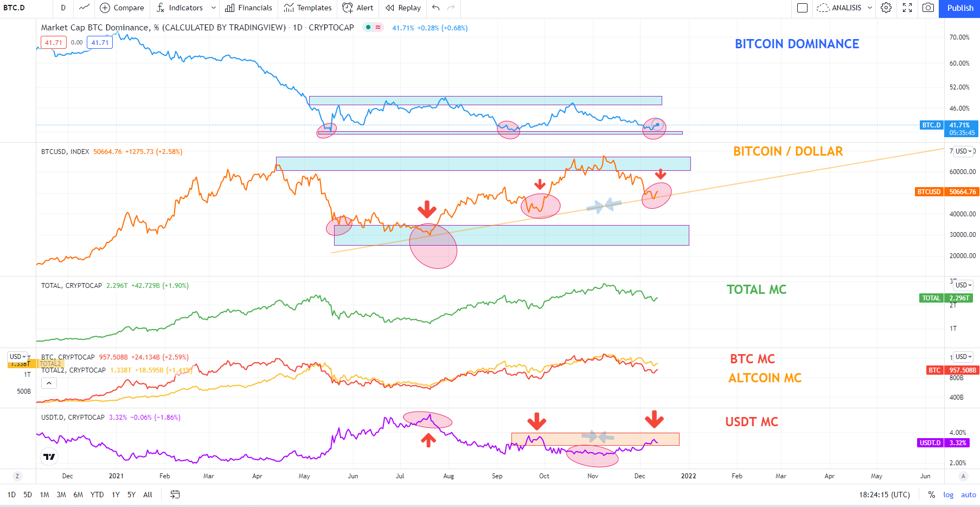Open Templates in the top toolbar
Viewport: 980px width, 507px height.
coord(308,8)
